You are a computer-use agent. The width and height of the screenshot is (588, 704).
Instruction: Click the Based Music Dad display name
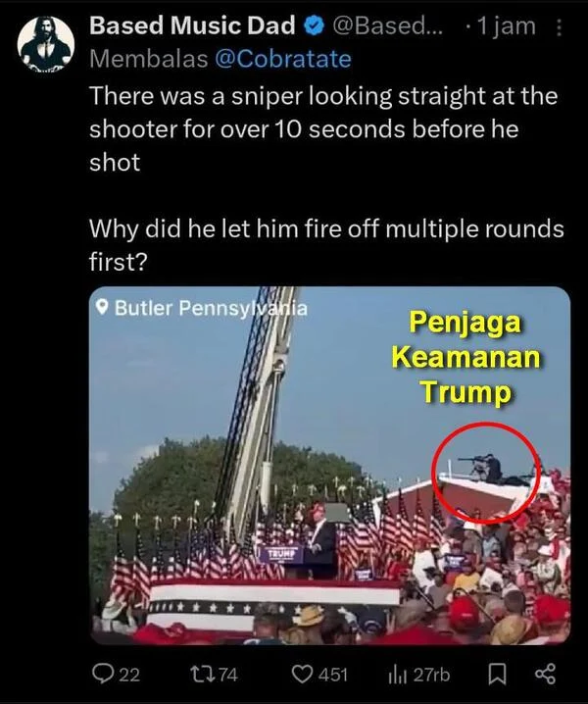(192, 25)
